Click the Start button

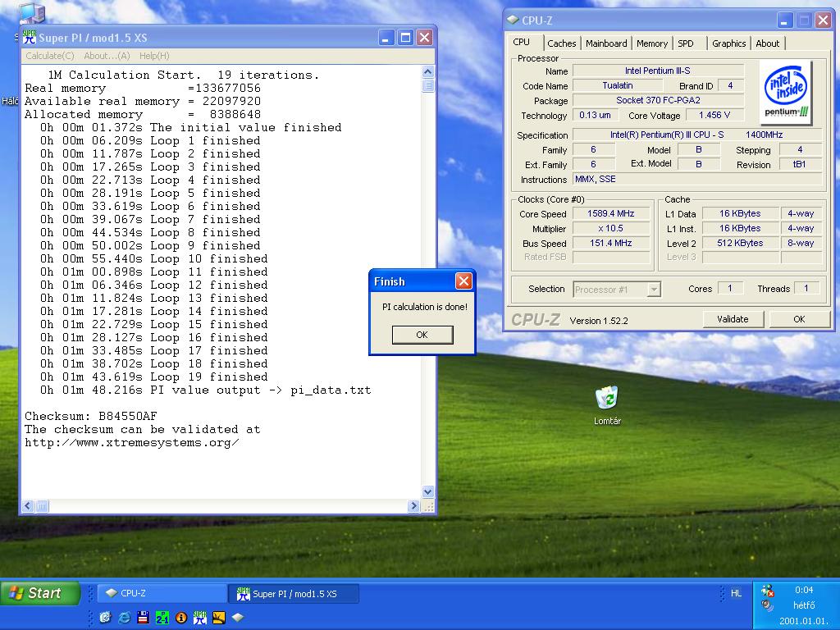(x=41, y=593)
